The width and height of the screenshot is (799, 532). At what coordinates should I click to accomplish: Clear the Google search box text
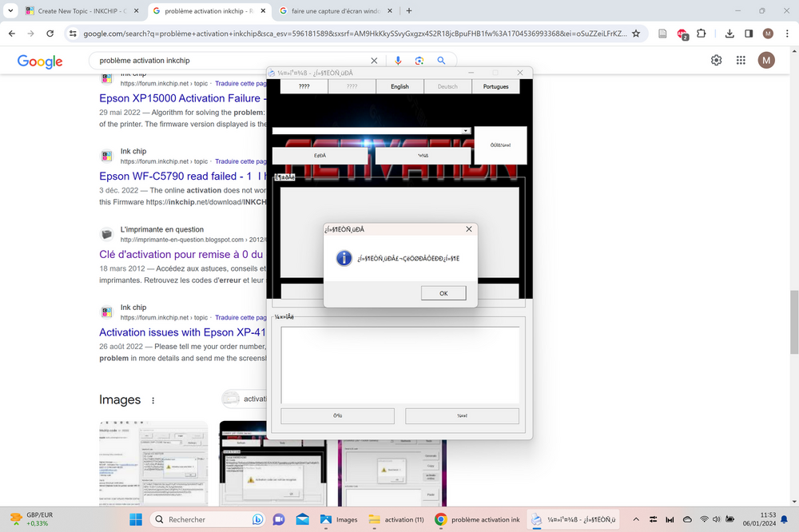pos(374,61)
